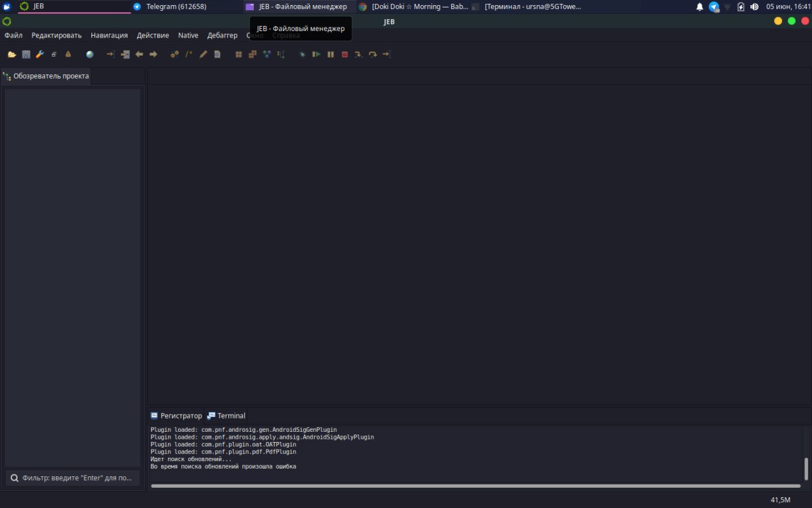Open system notifications bell in the tray
Viewport: 812px width, 508px height.
click(x=700, y=6)
